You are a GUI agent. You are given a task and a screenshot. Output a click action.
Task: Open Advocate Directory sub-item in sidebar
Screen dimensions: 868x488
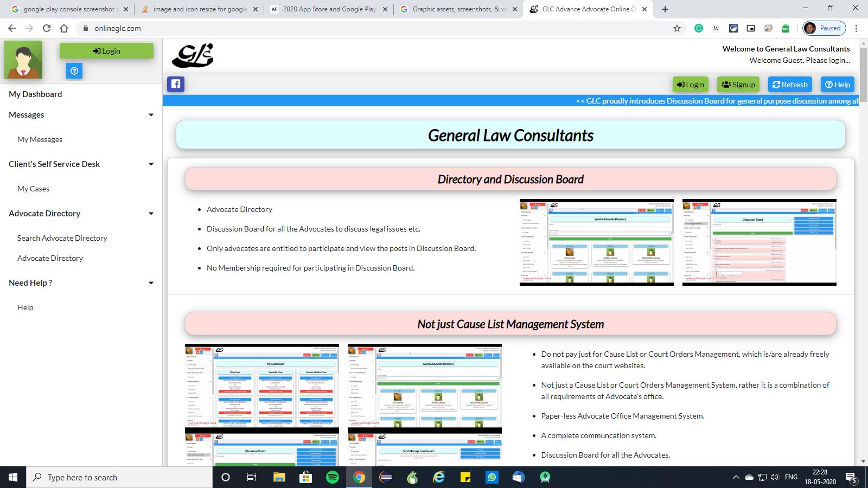[x=50, y=258]
